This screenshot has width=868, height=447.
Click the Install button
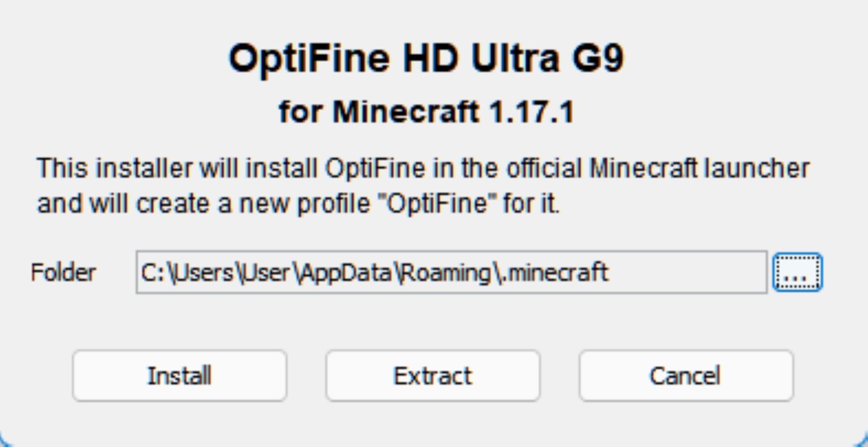[179, 376]
